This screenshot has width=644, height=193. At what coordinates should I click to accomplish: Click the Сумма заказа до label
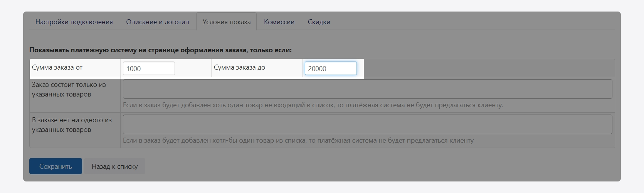239,67
